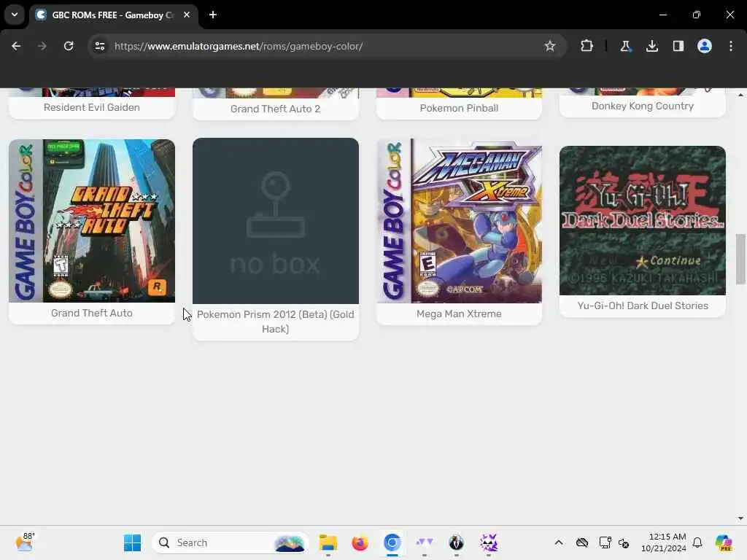Viewport: 747px width, 560px height.
Task: Click the scrollbar up arrow
Action: 740,95
